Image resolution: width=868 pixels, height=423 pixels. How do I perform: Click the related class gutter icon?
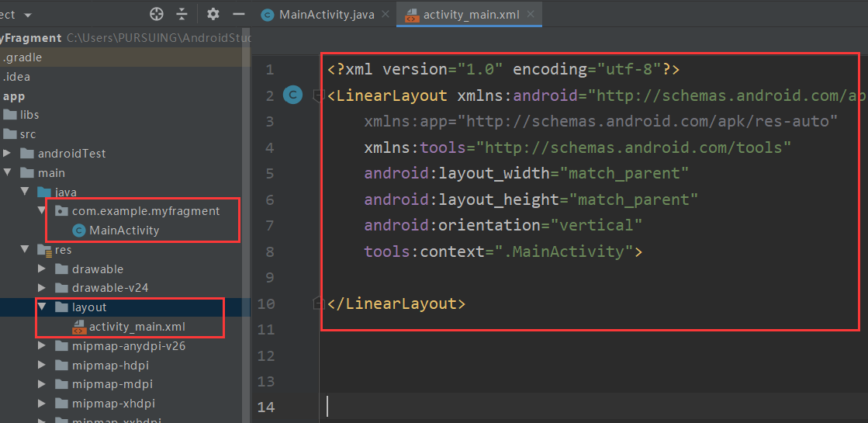tap(292, 95)
